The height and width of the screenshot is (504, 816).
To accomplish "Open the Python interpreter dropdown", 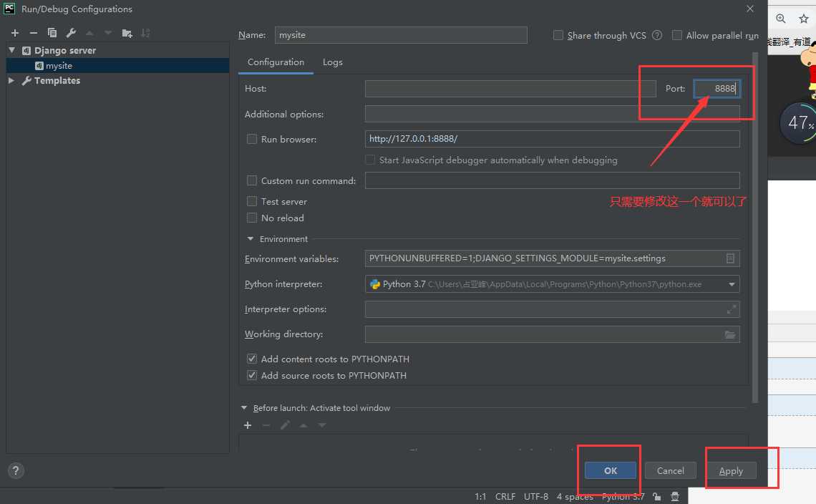I will 732,284.
